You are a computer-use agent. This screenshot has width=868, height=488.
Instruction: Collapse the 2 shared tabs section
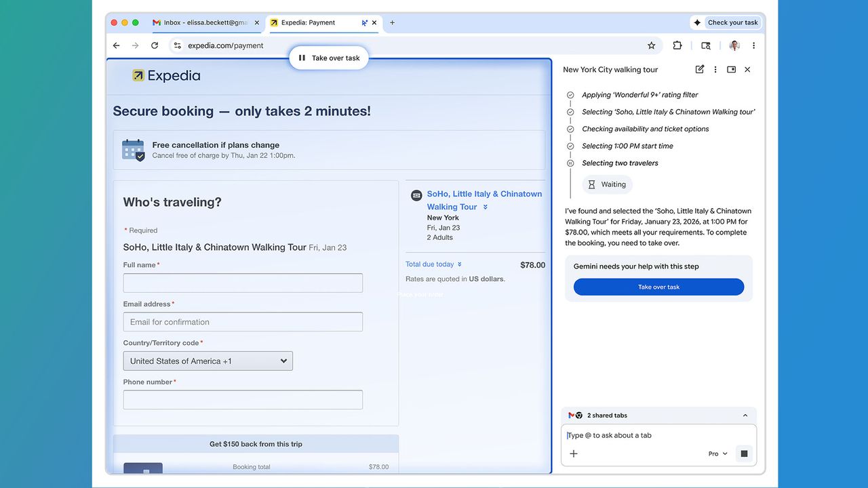(x=745, y=415)
